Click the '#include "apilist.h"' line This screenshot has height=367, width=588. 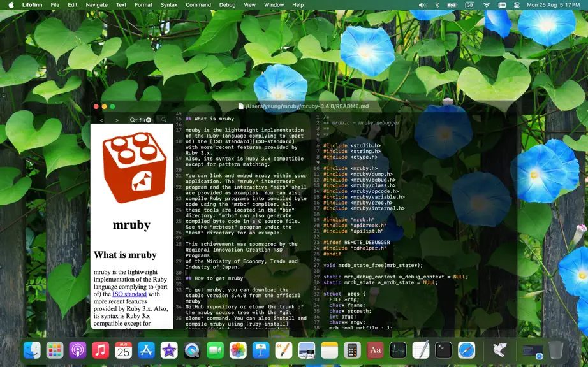pos(353,231)
